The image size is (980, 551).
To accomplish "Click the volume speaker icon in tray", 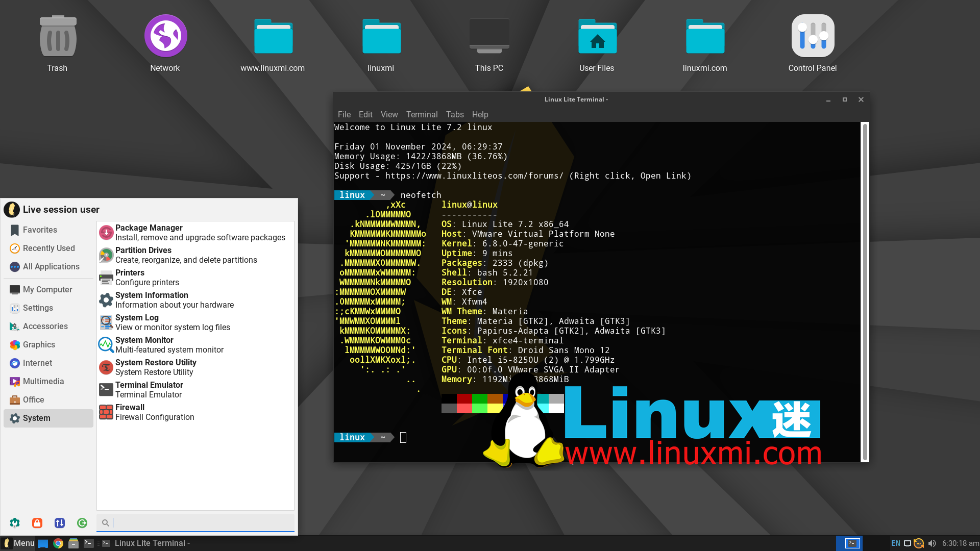I will tap(932, 543).
